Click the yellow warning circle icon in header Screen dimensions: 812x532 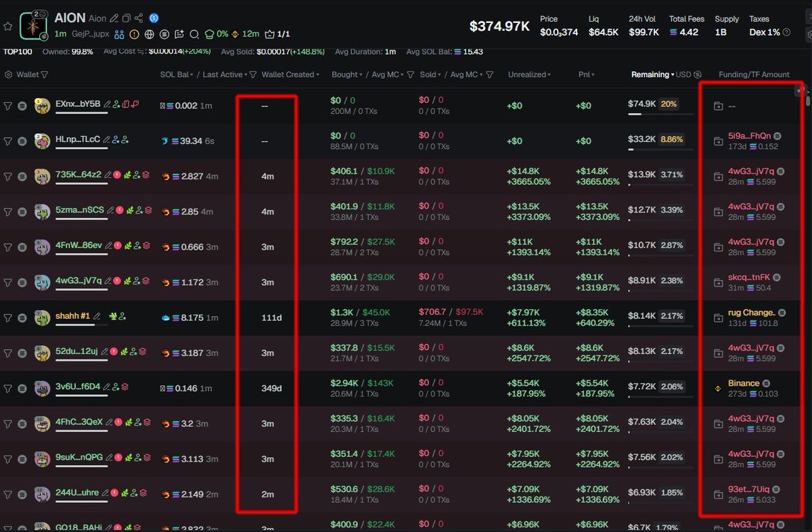tap(134, 34)
